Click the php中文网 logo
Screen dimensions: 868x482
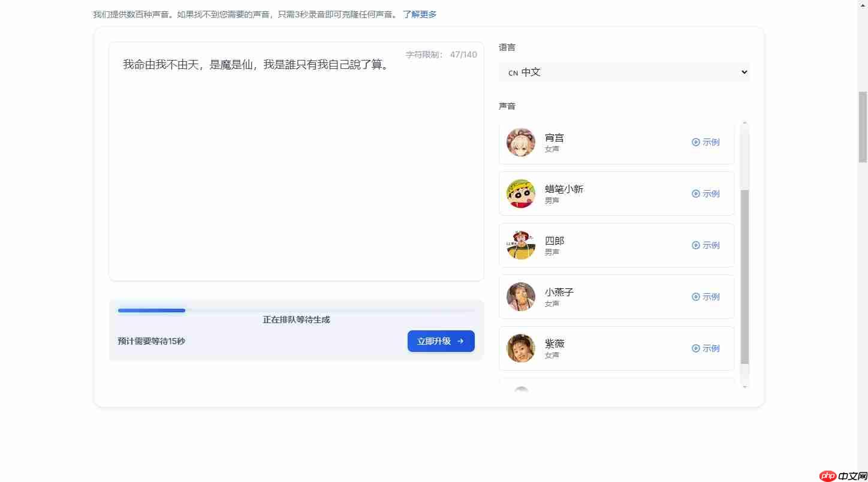click(x=841, y=475)
